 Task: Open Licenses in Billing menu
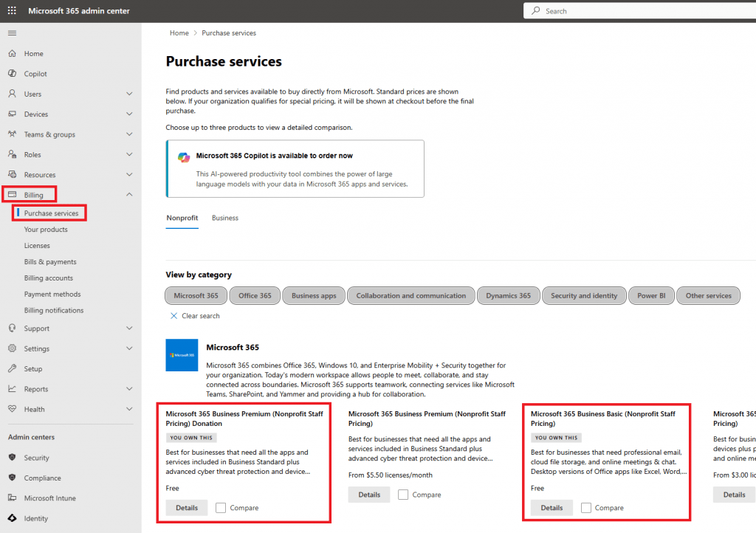click(37, 245)
